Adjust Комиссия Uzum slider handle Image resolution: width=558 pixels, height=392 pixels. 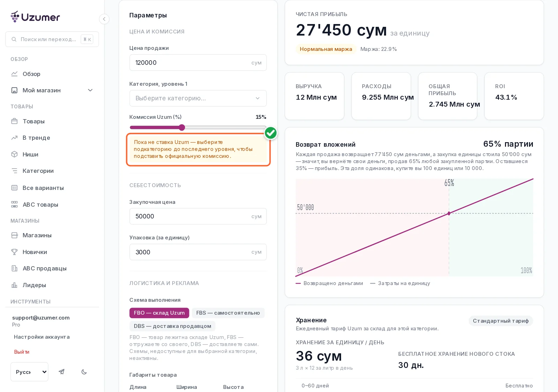[x=182, y=128]
